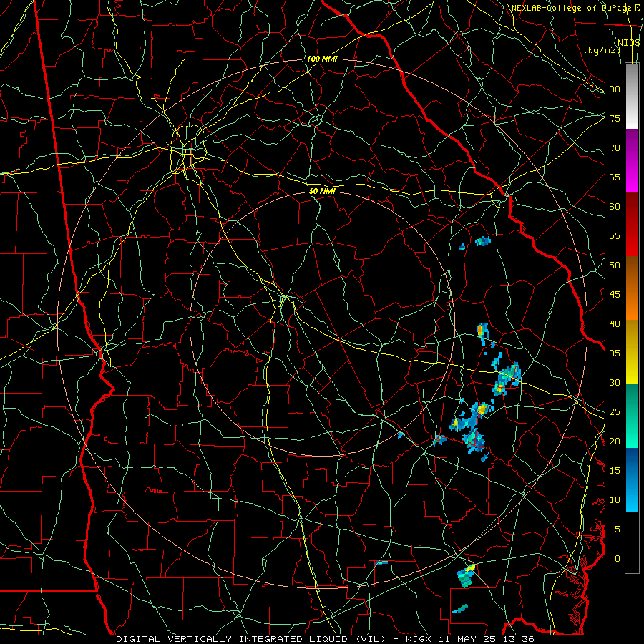
Task: Click the purple band of the VIL legend
Action: click(x=632, y=143)
